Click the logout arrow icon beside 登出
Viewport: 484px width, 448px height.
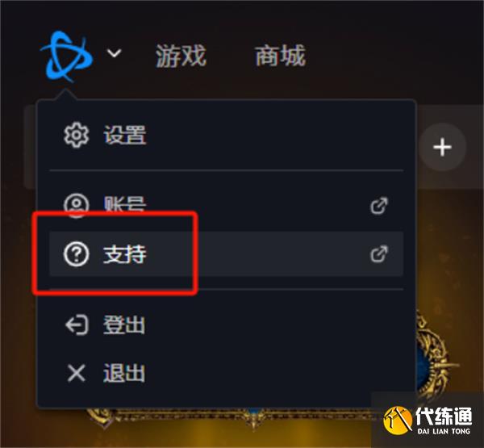(77, 325)
